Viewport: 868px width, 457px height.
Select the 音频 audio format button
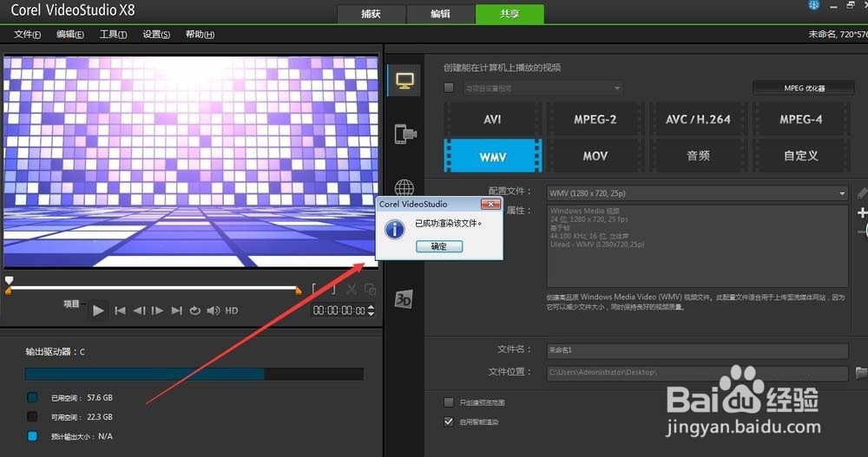tap(698, 156)
